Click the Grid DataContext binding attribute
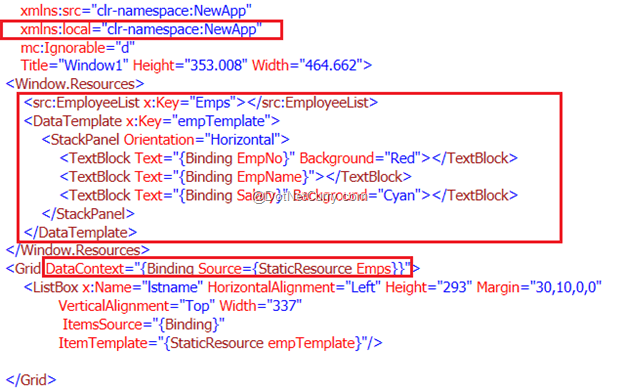 (228, 269)
